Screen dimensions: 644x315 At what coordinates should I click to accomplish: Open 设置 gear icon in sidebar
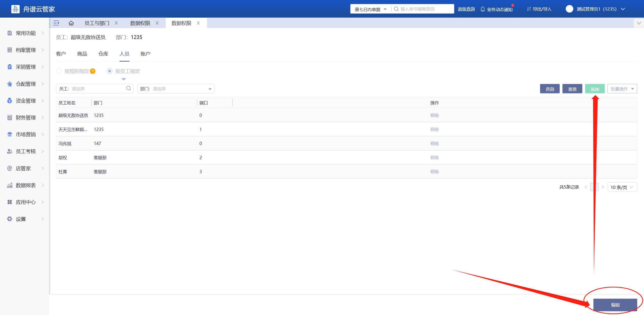10,219
